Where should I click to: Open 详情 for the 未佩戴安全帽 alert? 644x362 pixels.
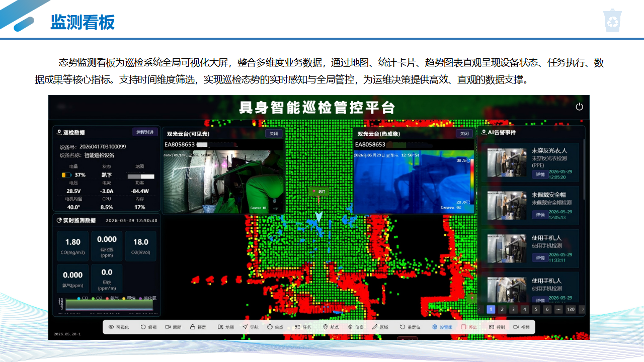coord(540,215)
